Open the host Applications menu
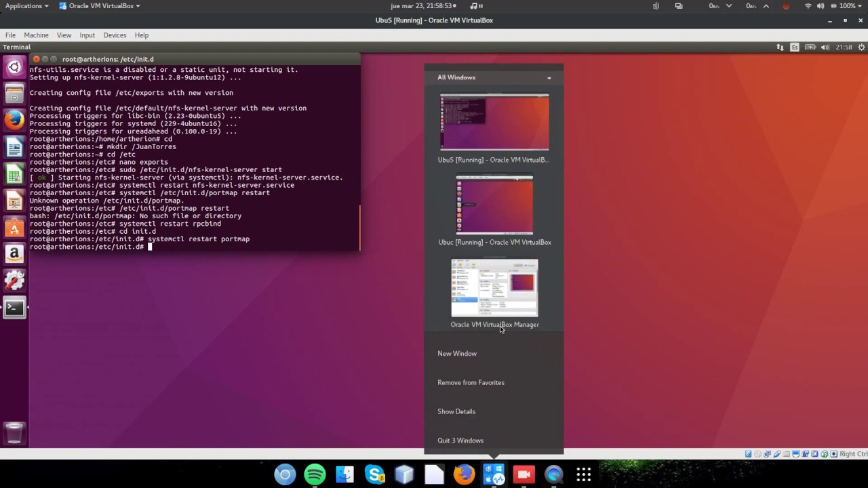 (27, 6)
